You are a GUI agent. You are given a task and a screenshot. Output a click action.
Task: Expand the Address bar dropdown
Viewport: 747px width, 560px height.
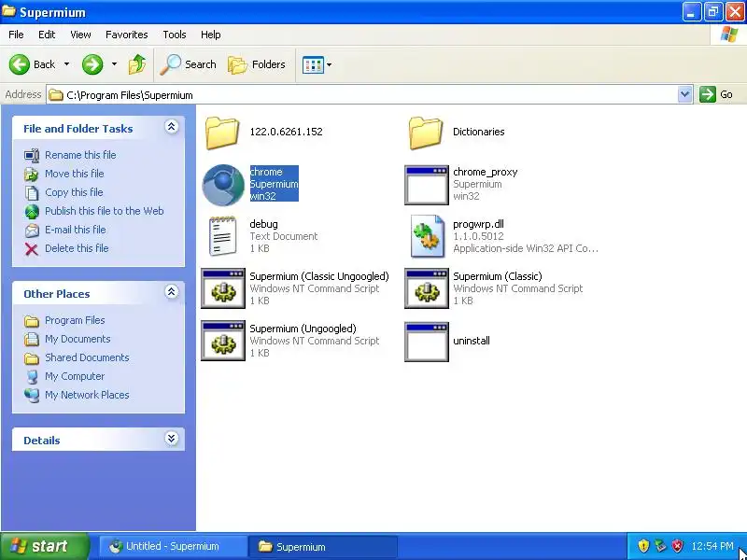[x=684, y=94]
